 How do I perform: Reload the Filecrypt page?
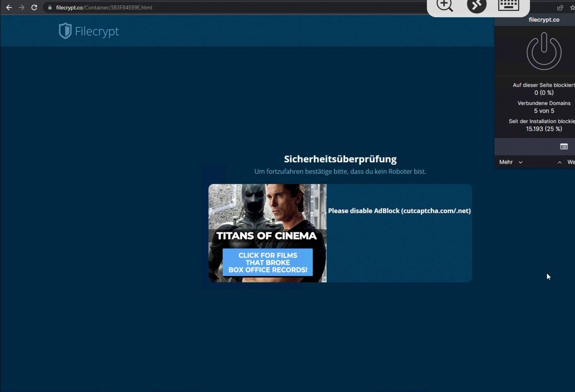click(x=34, y=8)
